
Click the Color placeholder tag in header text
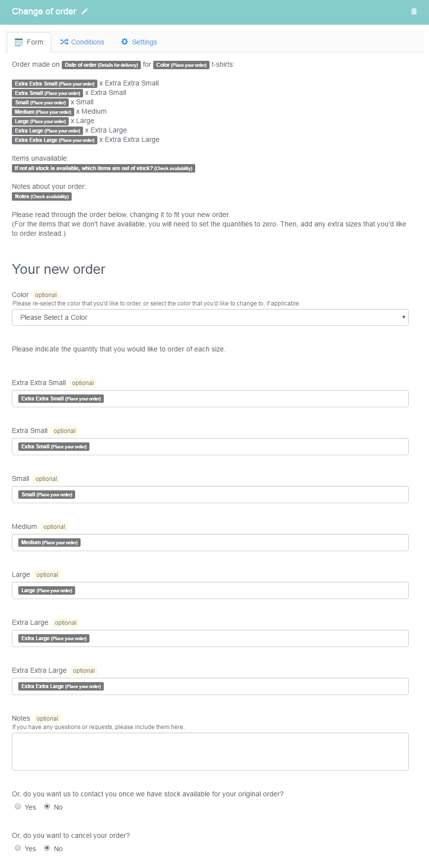click(x=181, y=65)
